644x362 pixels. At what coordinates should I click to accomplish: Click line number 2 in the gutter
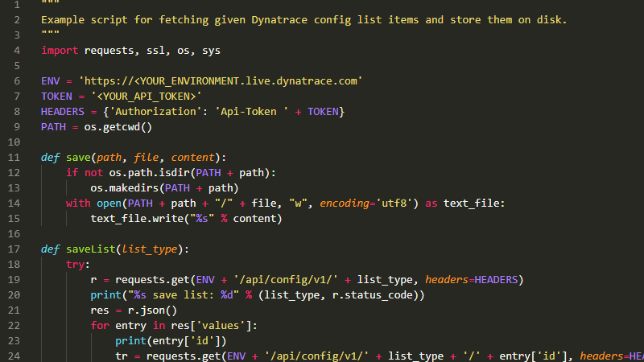[17, 19]
